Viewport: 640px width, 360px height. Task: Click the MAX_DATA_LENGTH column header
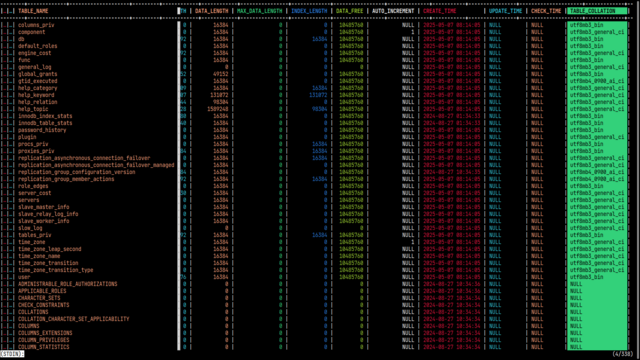point(260,11)
